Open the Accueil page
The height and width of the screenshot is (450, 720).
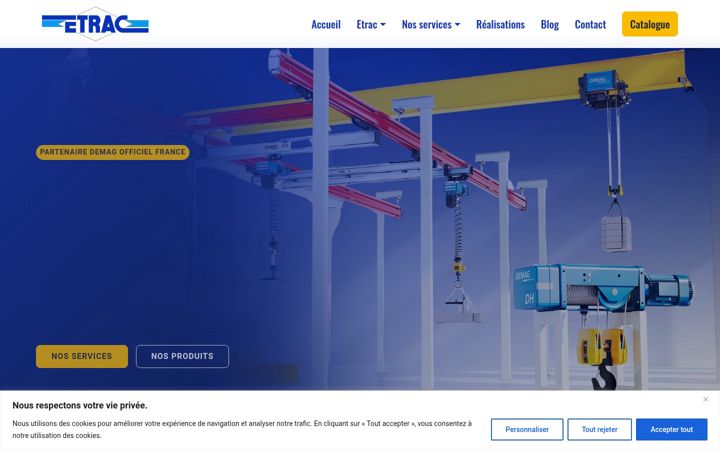pos(326,24)
